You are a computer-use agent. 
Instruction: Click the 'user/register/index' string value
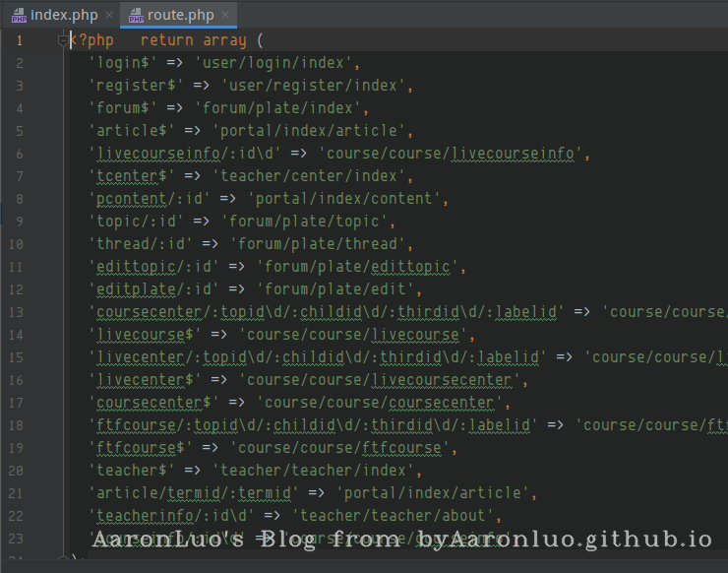[x=313, y=86]
